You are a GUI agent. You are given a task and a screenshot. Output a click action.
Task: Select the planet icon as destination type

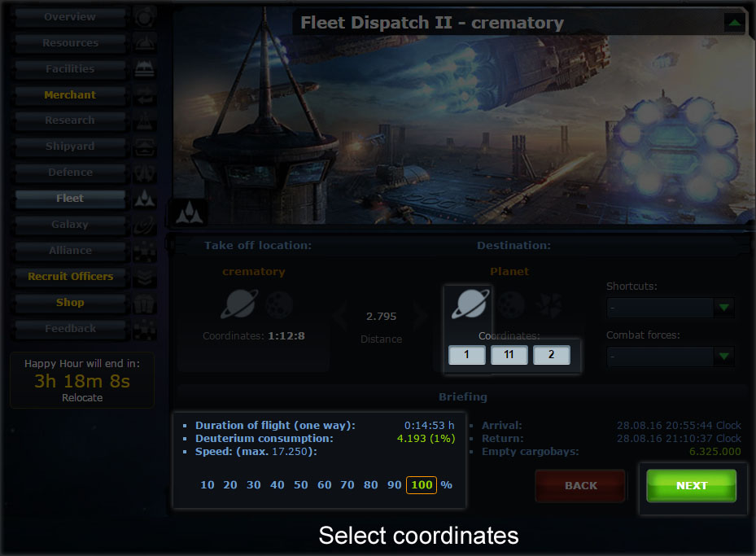pos(470,304)
